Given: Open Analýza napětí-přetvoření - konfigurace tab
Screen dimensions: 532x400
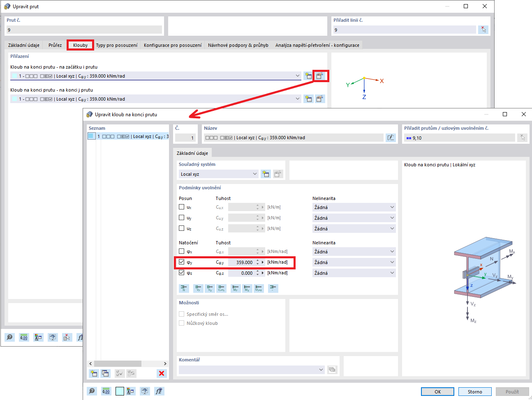Looking at the screenshot, I should point(317,45).
